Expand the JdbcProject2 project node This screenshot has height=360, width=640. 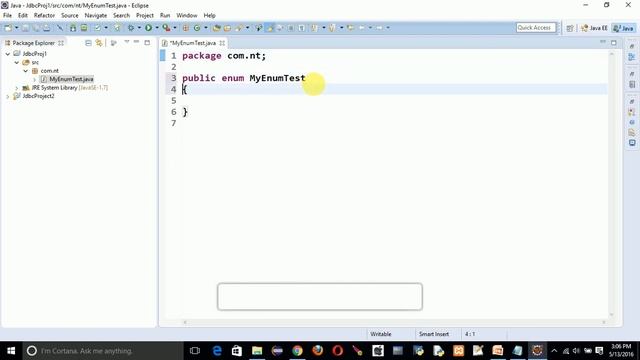pos(8,96)
